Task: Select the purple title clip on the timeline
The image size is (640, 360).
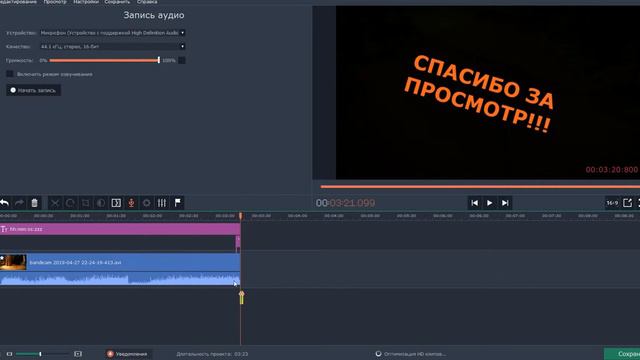Action: click(120, 229)
